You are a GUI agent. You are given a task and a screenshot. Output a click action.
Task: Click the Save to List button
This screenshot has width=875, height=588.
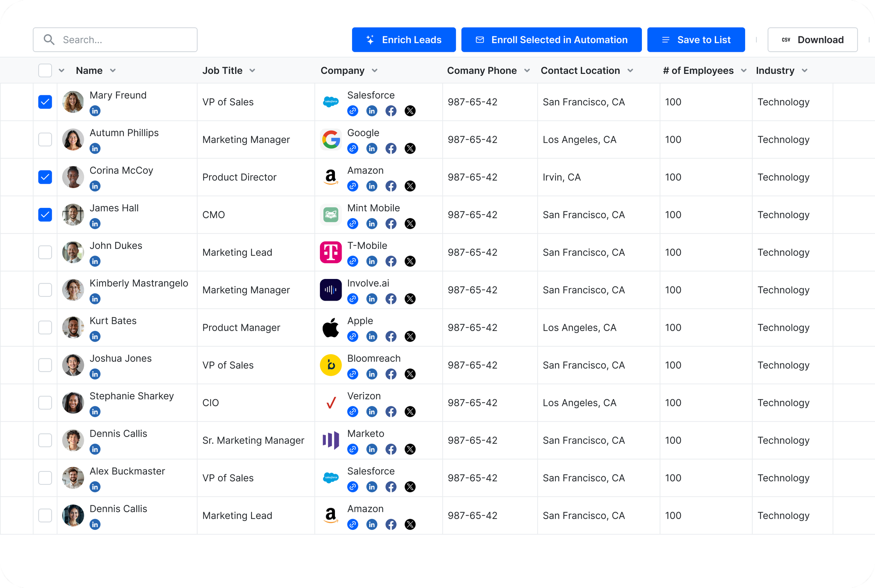(x=696, y=40)
